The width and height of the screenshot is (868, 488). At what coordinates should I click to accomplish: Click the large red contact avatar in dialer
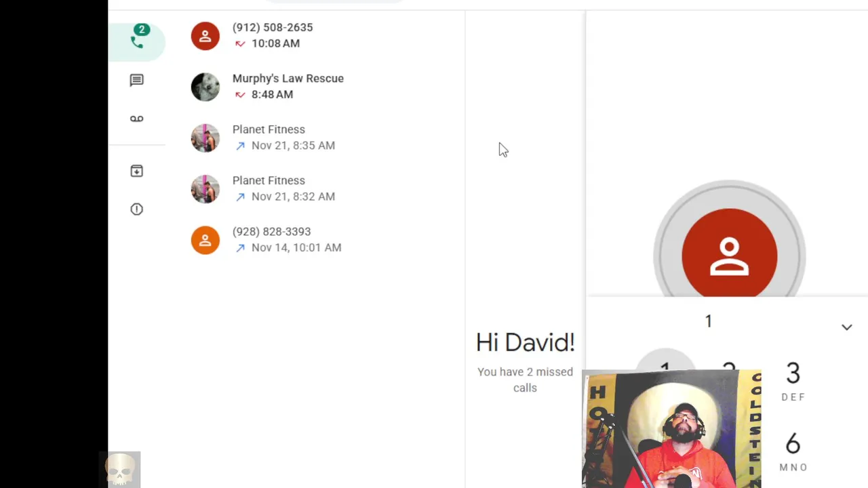click(x=729, y=254)
